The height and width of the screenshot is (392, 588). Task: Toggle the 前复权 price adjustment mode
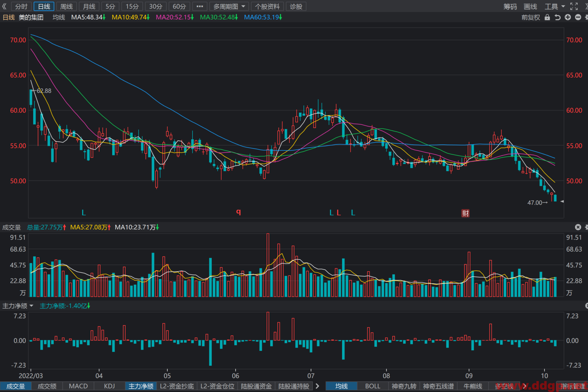(x=531, y=17)
